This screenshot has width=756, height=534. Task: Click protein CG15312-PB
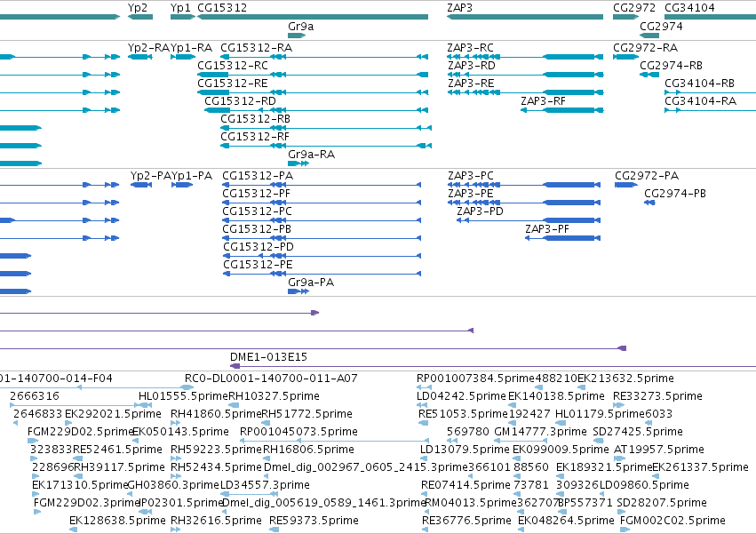[257, 229]
